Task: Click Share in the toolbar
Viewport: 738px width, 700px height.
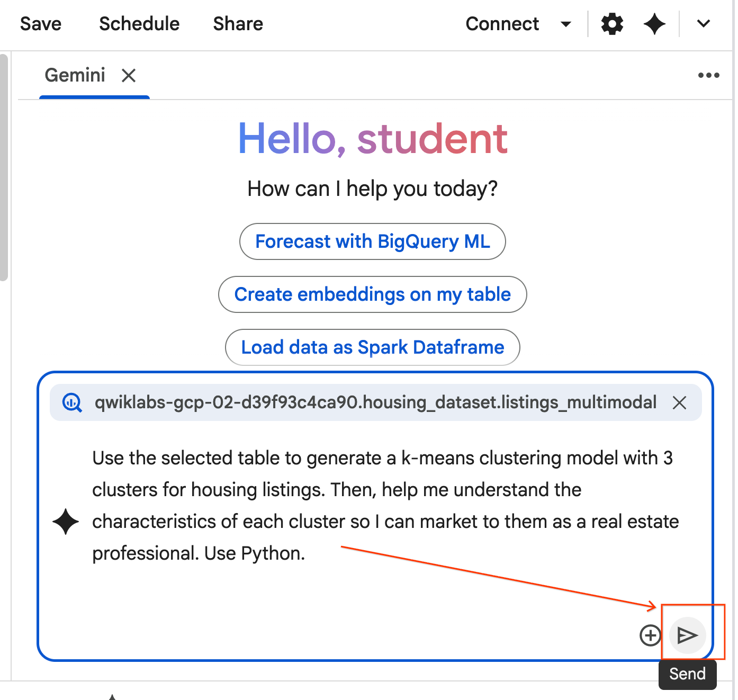Action: (x=238, y=24)
